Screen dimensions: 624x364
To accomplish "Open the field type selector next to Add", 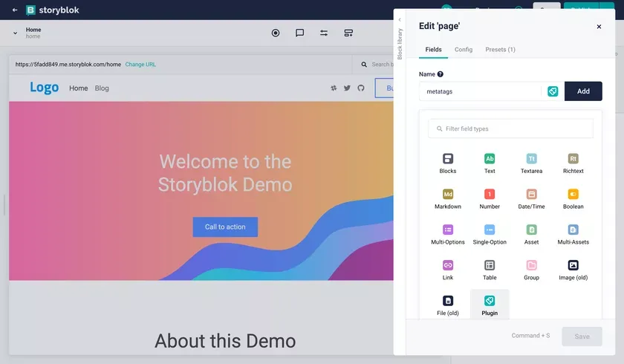I will coord(553,91).
